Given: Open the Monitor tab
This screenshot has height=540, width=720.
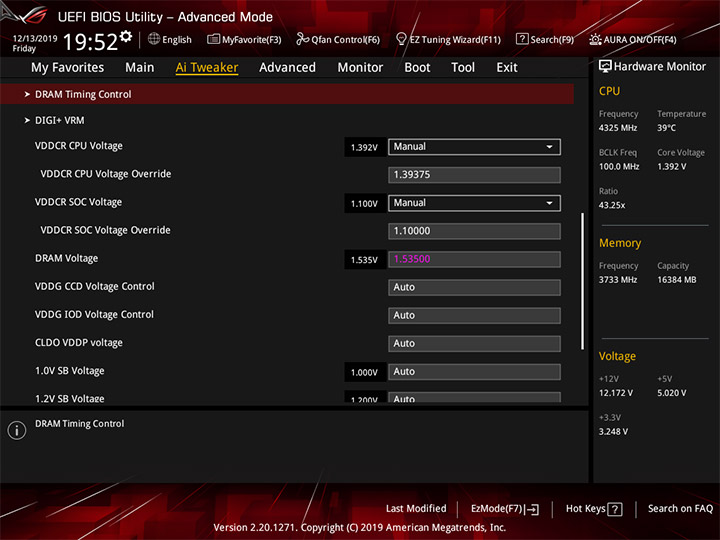Looking at the screenshot, I should (x=360, y=68).
